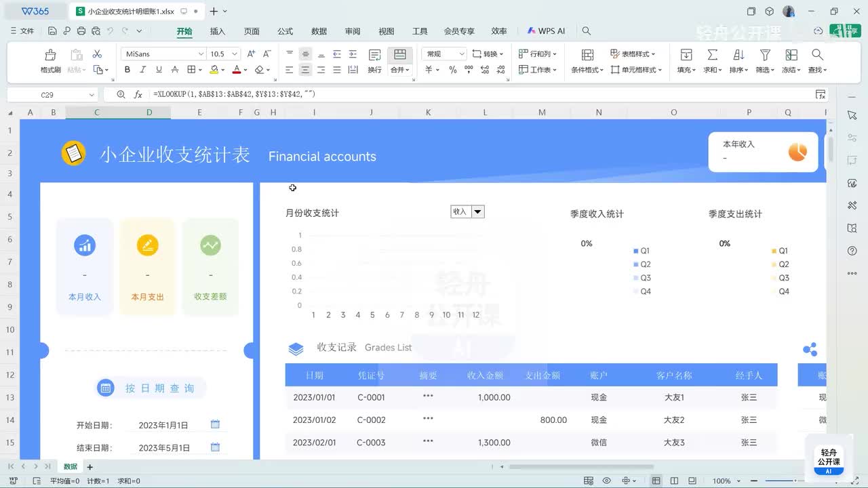Open the 10.5 font size dropdown
This screenshot has width=868, height=488.
235,54
